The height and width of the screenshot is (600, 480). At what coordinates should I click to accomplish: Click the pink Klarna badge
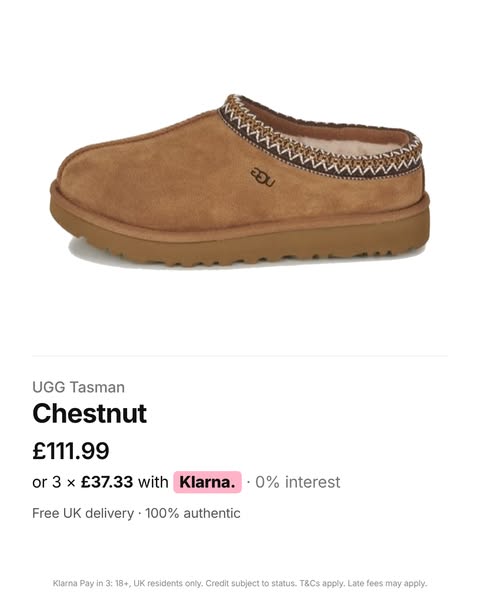pos(207,482)
